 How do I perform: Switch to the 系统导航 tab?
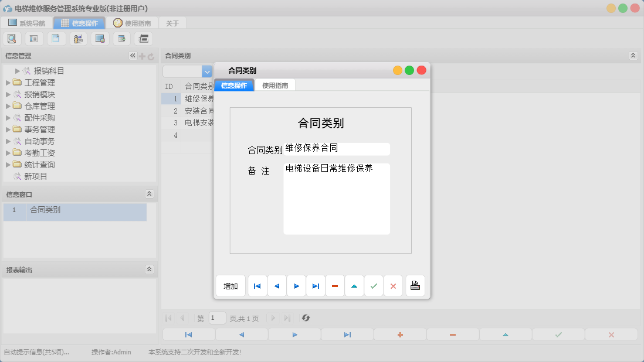pos(26,23)
